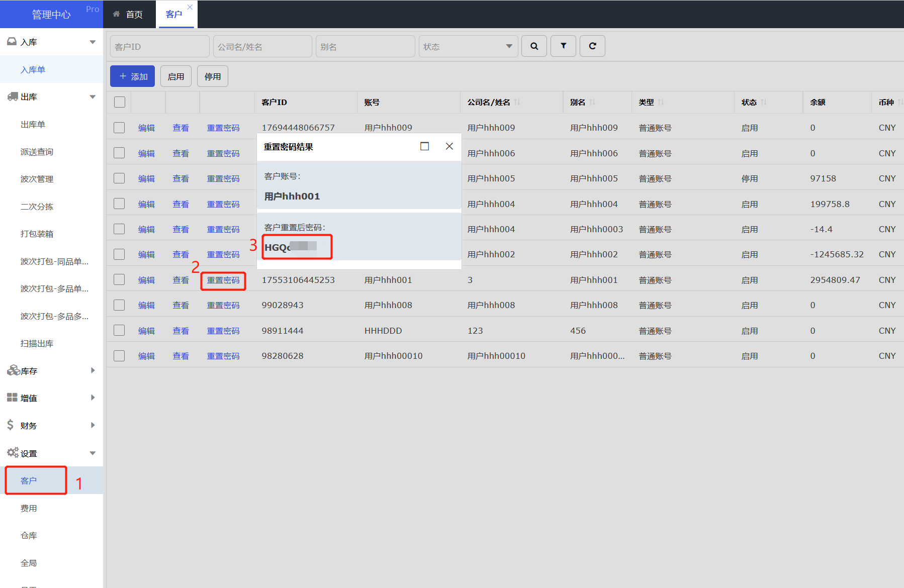Click the 启用 button
The width and height of the screenshot is (904, 588).
click(176, 76)
